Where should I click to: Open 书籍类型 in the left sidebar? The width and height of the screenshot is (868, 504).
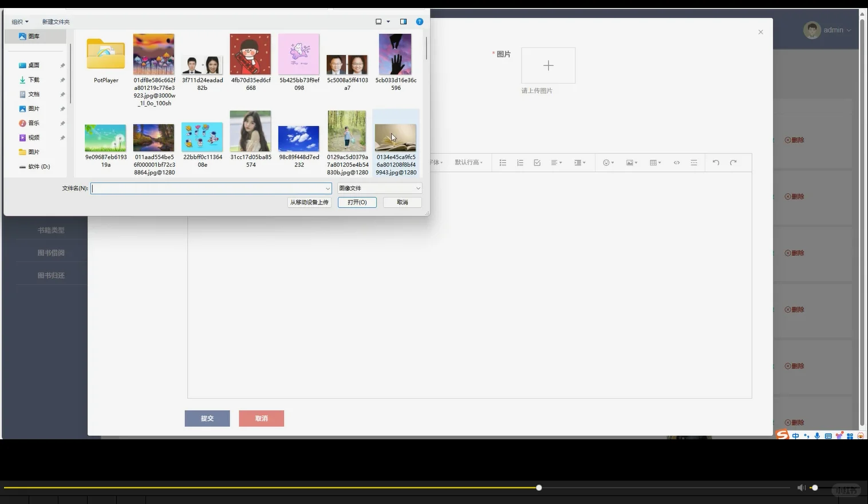click(51, 230)
